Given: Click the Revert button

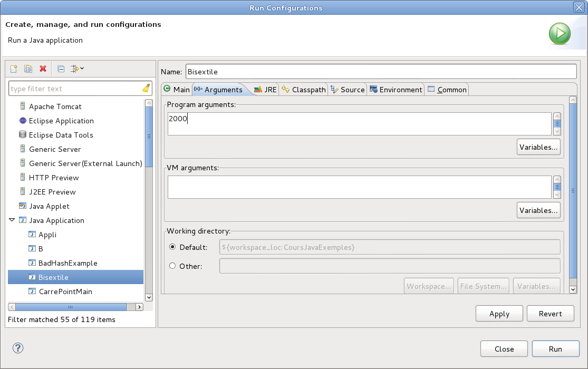Looking at the screenshot, I should [x=550, y=314].
